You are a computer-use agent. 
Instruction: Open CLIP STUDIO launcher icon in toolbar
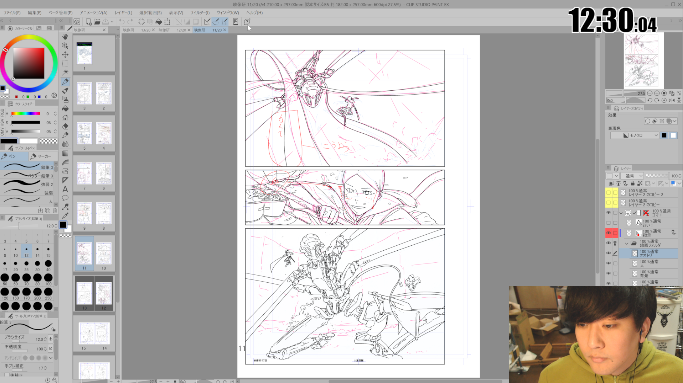pyautogui.click(x=77, y=21)
